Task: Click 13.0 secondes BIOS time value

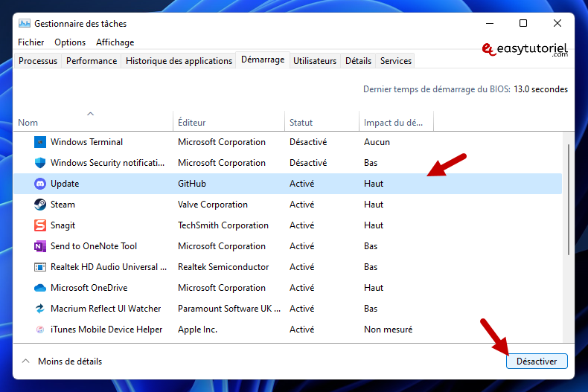Action: pyautogui.click(x=541, y=89)
